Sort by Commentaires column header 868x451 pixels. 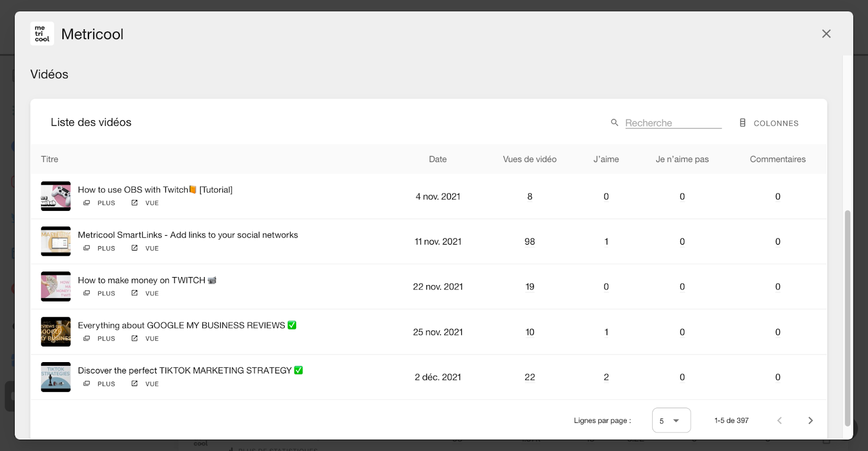[x=777, y=159]
